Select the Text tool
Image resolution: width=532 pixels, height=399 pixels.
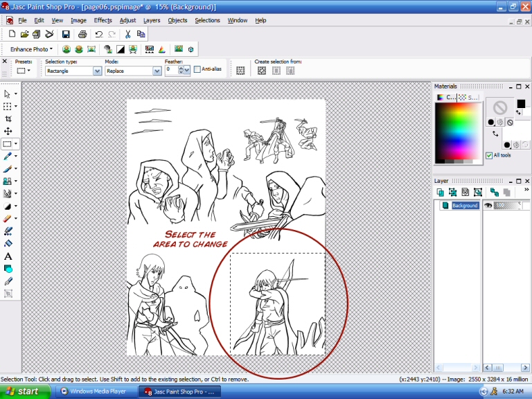click(8, 256)
